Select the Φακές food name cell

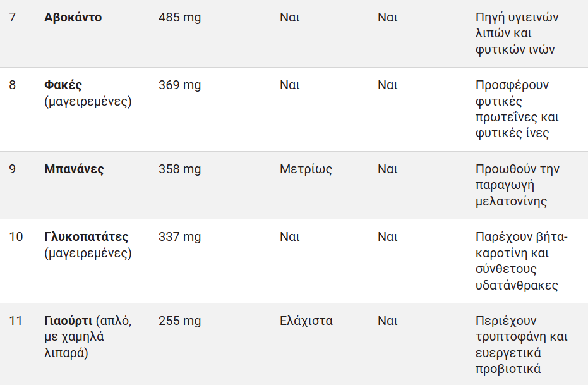tap(63, 85)
